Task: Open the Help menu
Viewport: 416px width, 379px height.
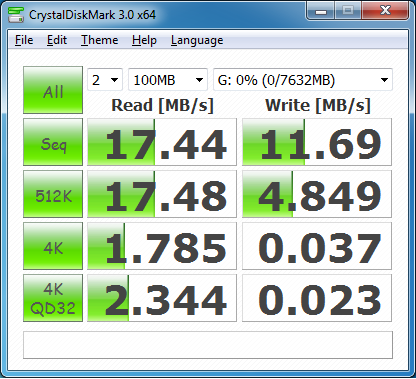Action: tap(144, 40)
